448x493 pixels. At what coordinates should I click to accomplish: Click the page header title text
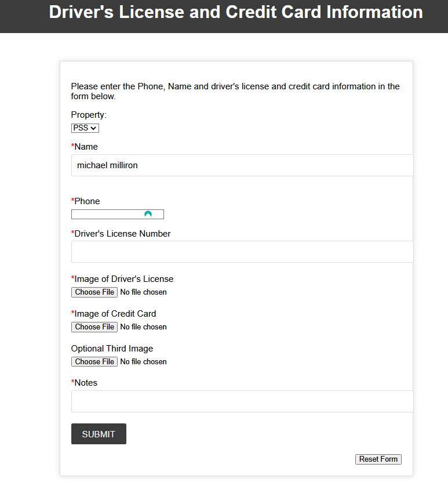pos(236,12)
